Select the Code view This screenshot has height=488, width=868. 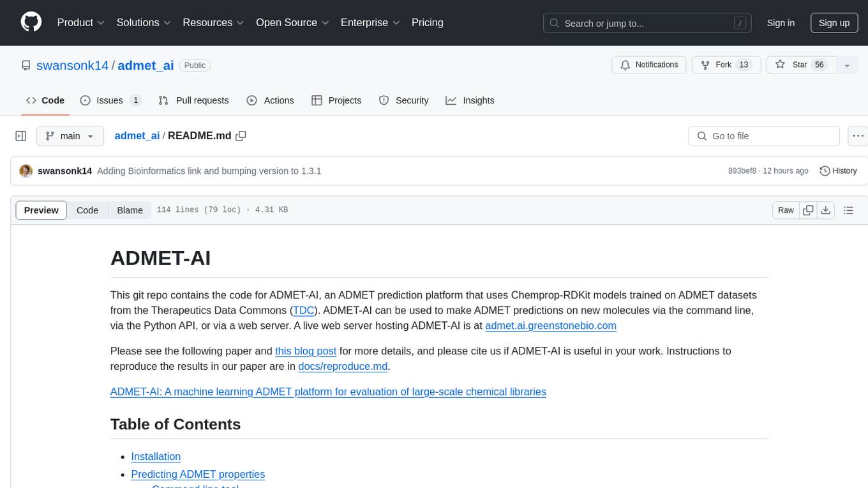(87, 210)
